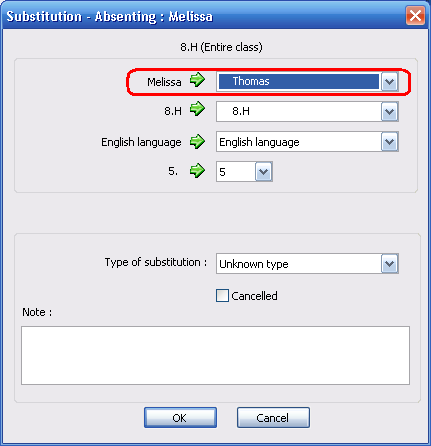Screen dimensions: 431x446
Task: Click the green arrow beside period 5.
Action: pos(197,171)
